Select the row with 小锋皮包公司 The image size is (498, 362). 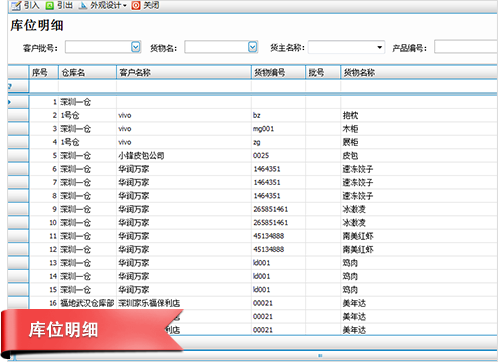coord(252,156)
